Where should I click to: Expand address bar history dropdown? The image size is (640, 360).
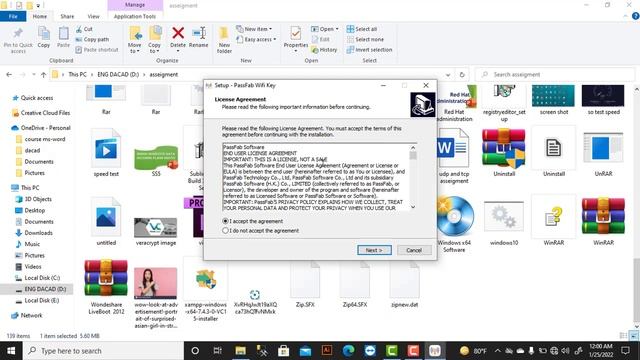coord(448,75)
